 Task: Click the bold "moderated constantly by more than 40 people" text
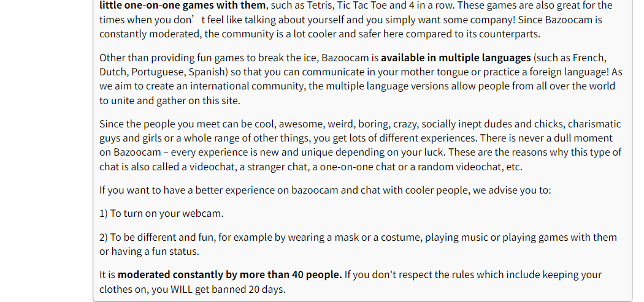point(230,274)
